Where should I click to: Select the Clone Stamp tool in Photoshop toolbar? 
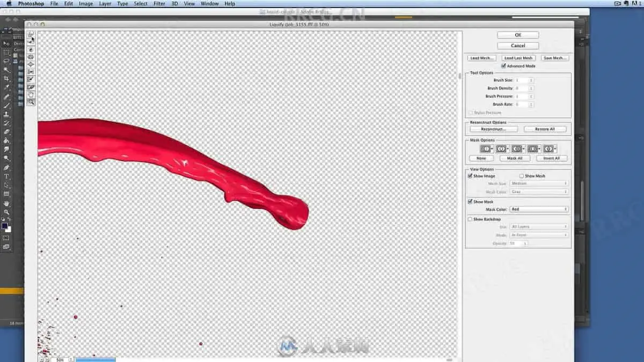coord(6,114)
